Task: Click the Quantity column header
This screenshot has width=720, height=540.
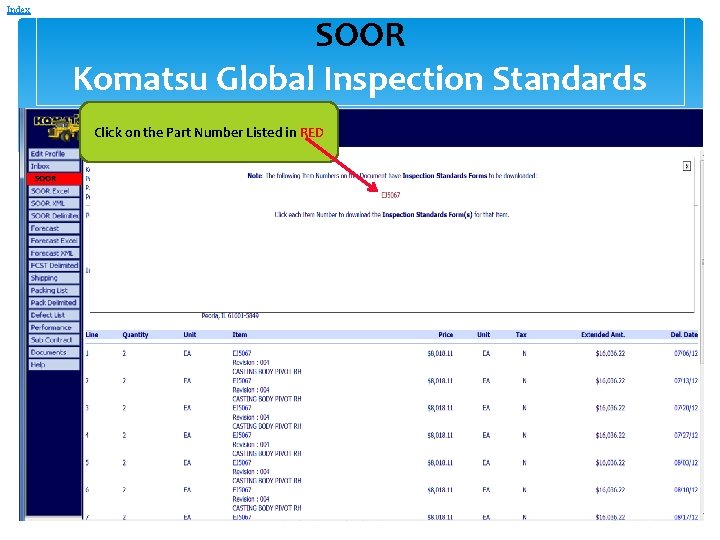Action: click(x=135, y=335)
